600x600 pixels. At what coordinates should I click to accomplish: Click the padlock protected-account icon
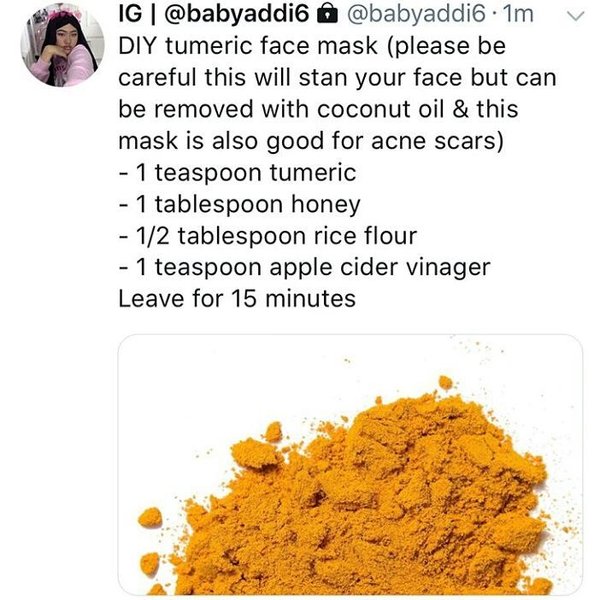coord(328,15)
